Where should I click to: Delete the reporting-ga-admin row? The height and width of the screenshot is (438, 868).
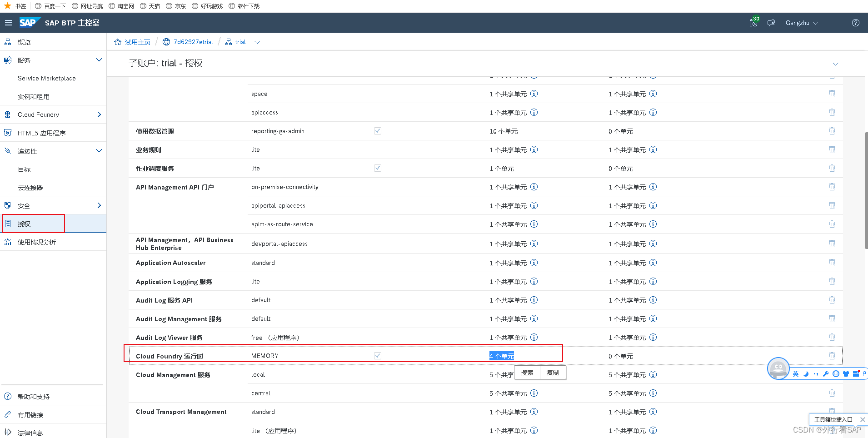pyautogui.click(x=832, y=131)
